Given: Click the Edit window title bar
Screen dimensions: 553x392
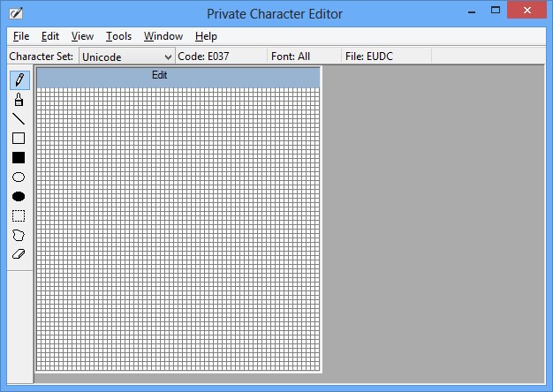Looking at the screenshot, I should pos(178,77).
